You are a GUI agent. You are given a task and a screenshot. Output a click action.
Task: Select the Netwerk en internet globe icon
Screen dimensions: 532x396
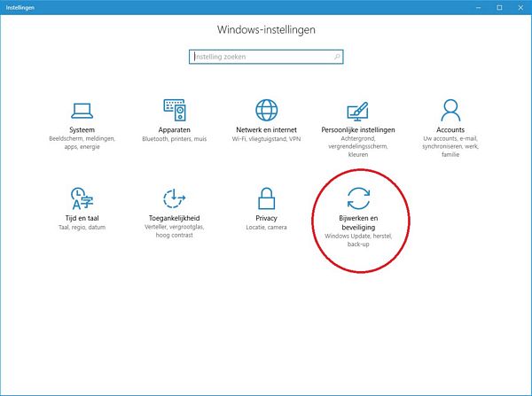click(266, 110)
